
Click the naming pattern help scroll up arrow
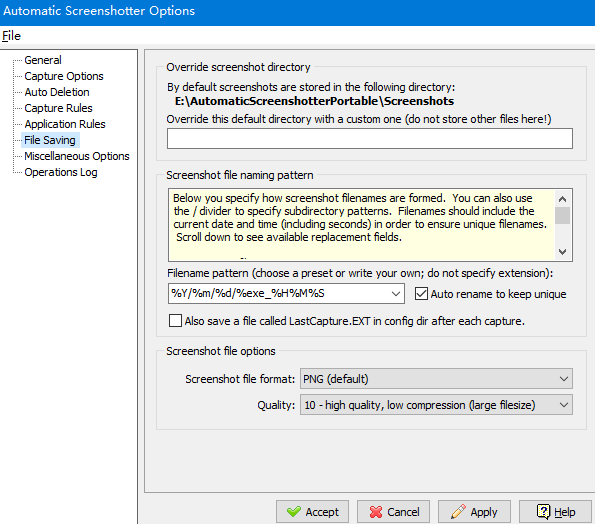[563, 198]
